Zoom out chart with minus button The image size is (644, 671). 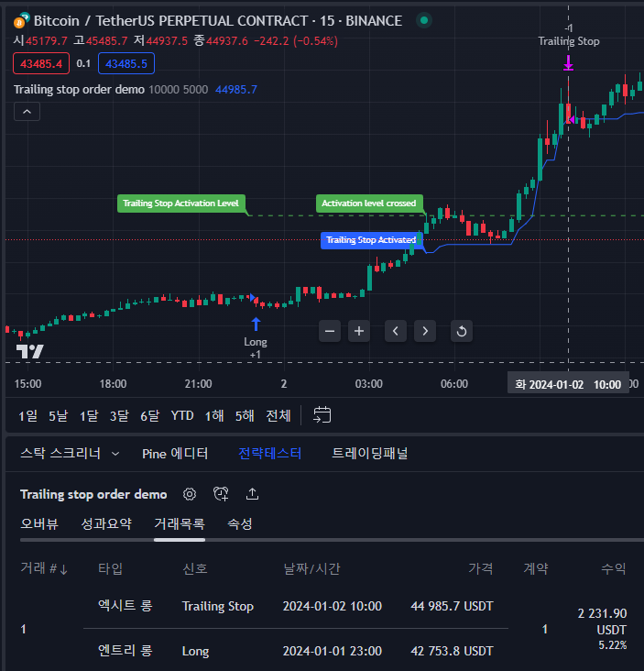point(330,331)
